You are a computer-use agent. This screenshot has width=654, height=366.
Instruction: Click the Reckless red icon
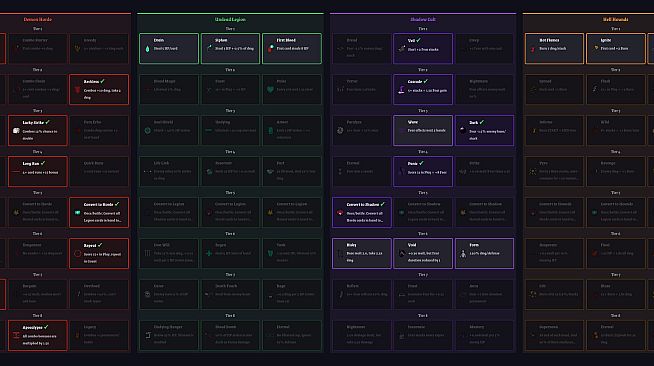click(x=78, y=90)
